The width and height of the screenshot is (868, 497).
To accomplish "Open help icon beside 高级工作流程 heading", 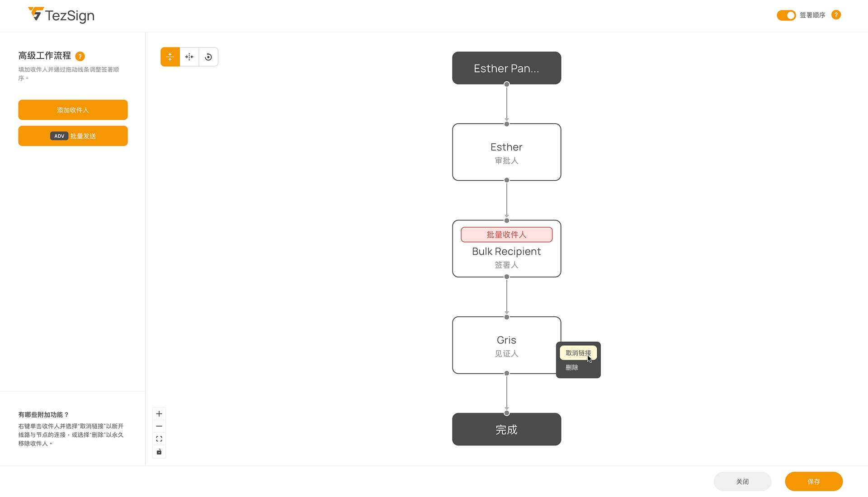I will click(x=80, y=56).
